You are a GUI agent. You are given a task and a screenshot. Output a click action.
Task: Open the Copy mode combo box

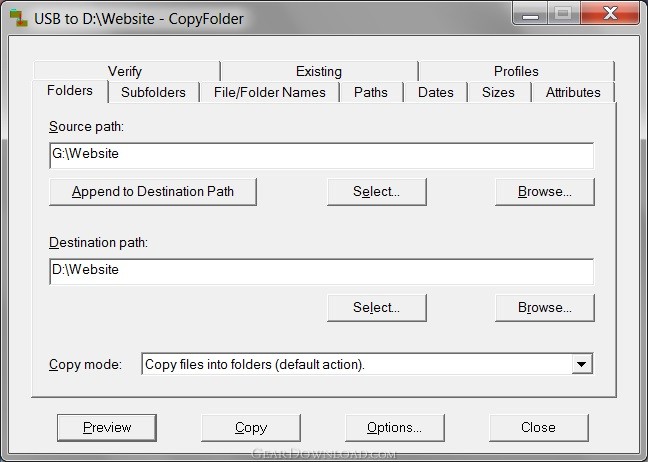(367, 364)
